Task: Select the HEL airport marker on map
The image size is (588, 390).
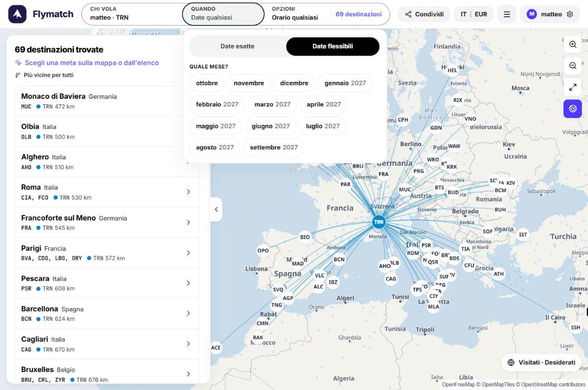Action: click(453, 70)
